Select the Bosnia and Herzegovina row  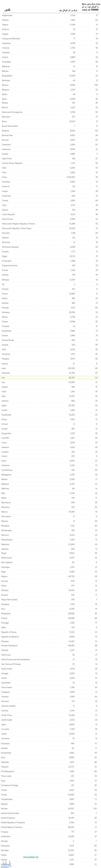50,112
